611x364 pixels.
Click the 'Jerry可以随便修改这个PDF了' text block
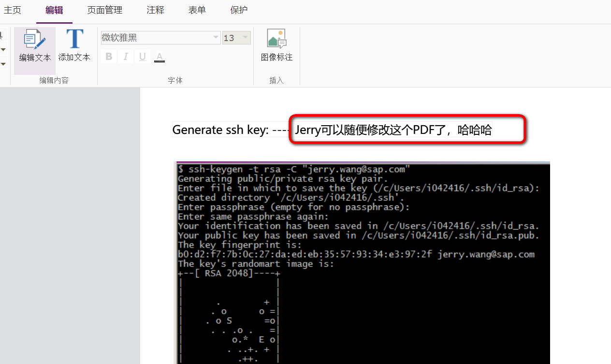(393, 130)
